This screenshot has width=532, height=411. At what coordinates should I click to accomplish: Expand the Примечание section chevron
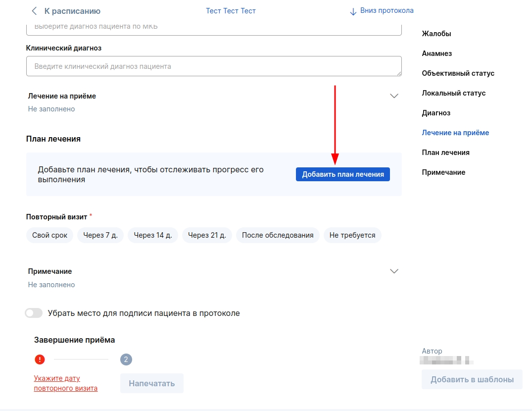click(394, 271)
